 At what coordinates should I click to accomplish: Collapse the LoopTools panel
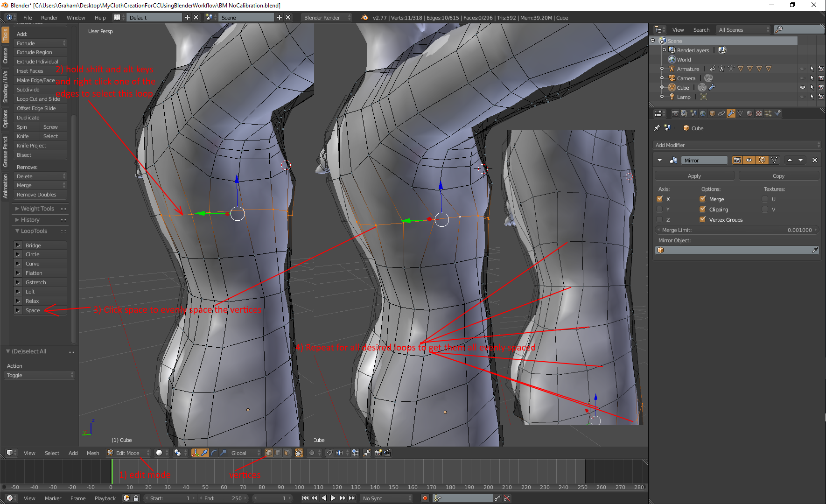tap(40, 231)
